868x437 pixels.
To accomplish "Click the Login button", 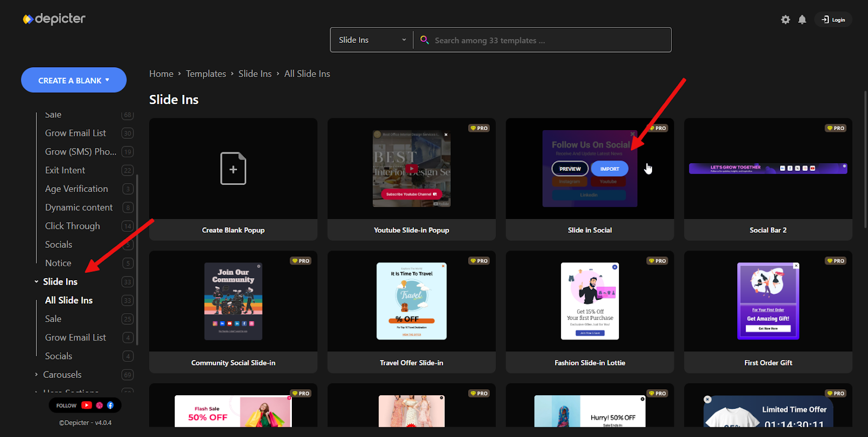I will tap(833, 20).
